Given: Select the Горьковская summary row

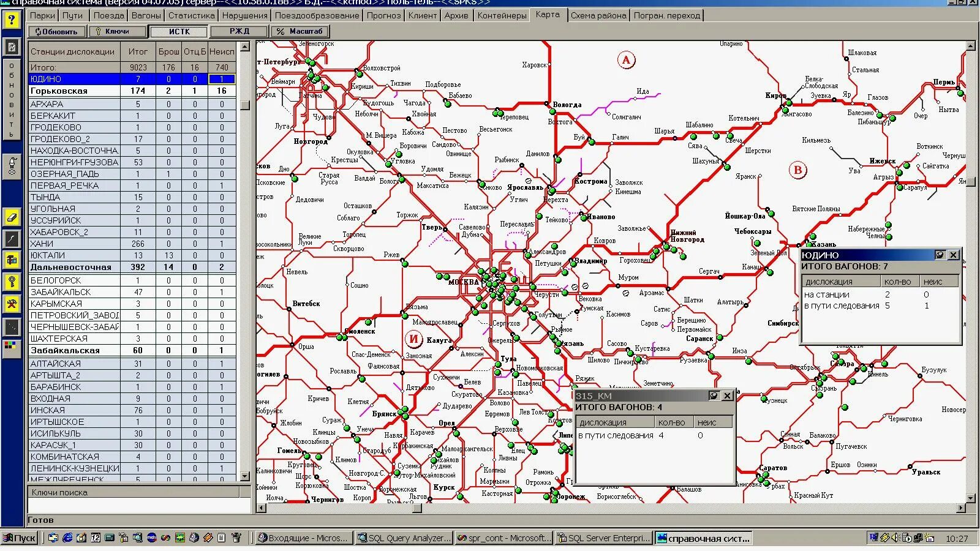Looking at the screenshot, I should [132, 91].
